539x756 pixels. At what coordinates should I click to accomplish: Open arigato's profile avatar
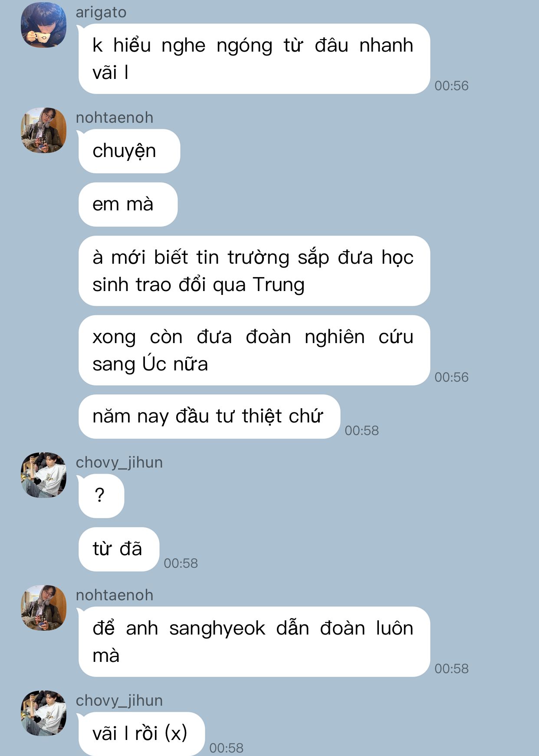point(43,25)
